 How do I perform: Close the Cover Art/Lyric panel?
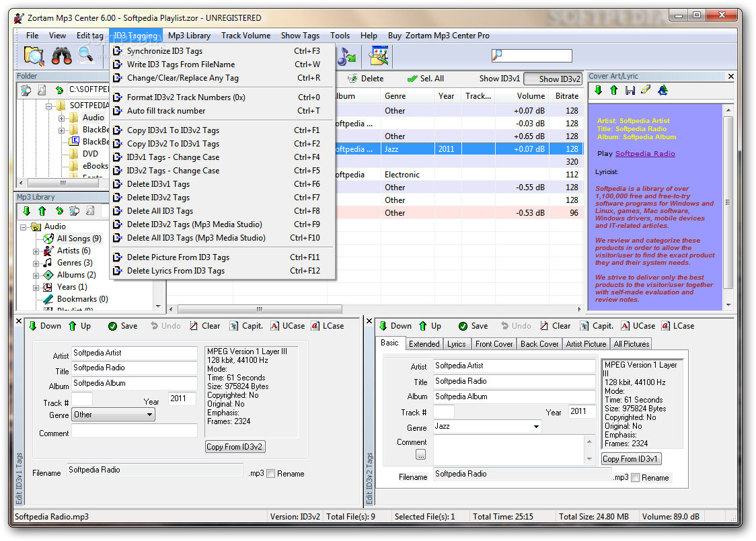pos(730,76)
